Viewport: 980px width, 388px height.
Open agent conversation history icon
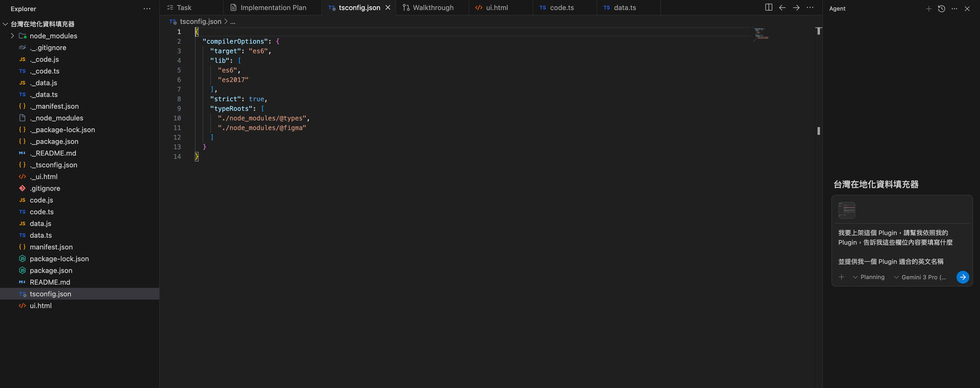[x=941, y=8]
